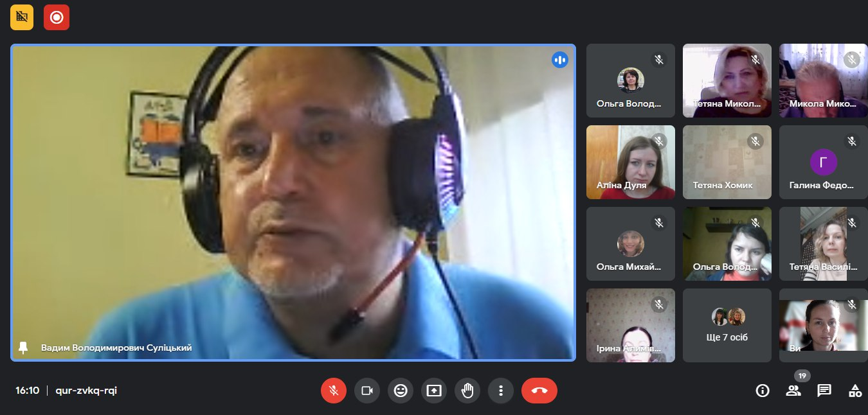The height and width of the screenshot is (415, 868).
Task: Open the activities panel
Action: pos(855,391)
